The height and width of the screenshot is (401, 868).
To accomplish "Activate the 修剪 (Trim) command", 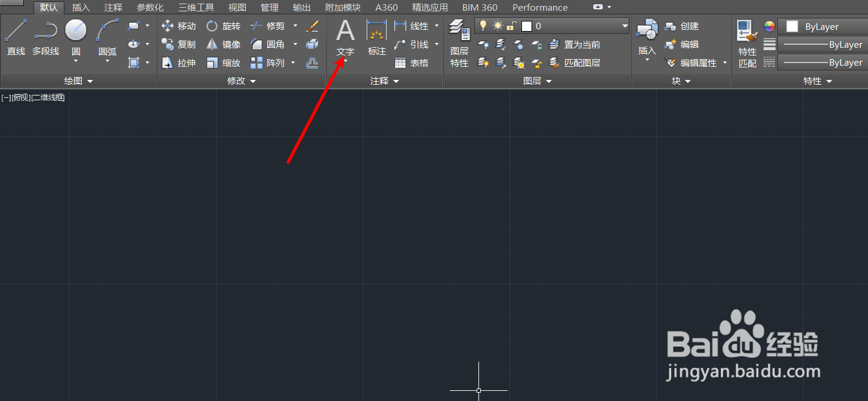I will 267,26.
